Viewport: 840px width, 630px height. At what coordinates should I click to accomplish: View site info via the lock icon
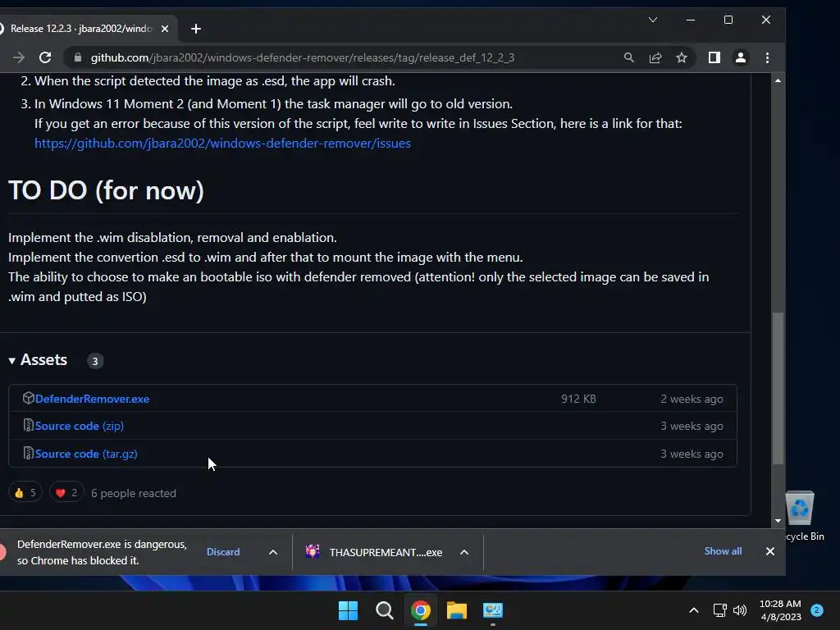(x=78, y=57)
